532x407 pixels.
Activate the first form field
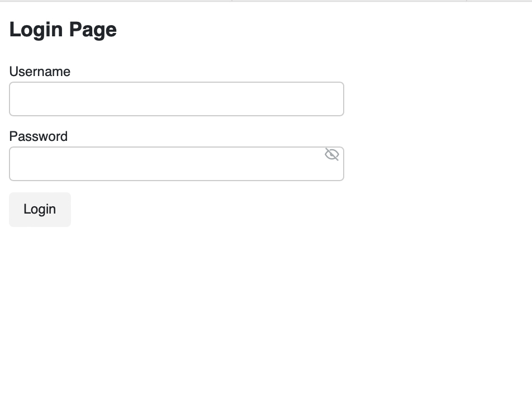[176, 99]
